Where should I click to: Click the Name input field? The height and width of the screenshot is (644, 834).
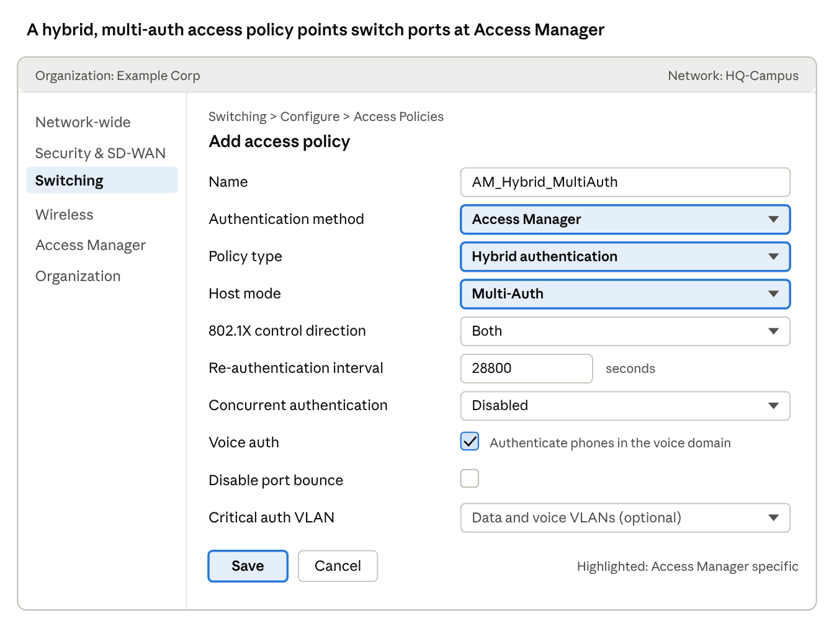(x=625, y=182)
